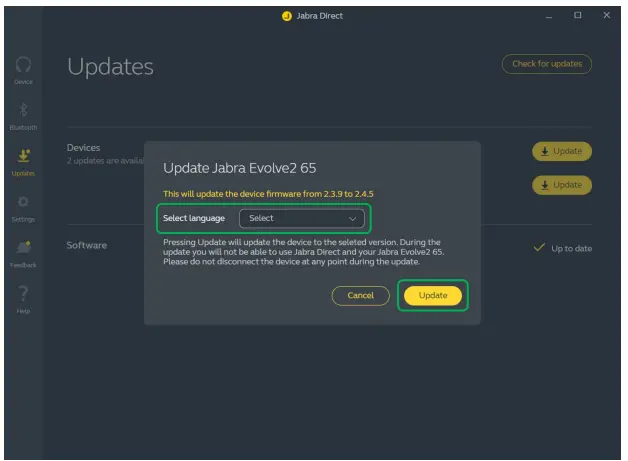Image resolution: width=628 pixels, height=461 pixels.
Task: Open the Device section in the sidebar
Action: coord(23,70)
